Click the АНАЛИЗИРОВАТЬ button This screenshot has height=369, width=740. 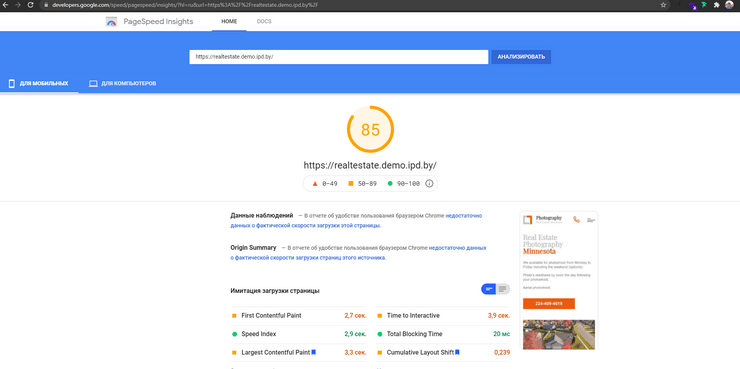coord(521,57)
